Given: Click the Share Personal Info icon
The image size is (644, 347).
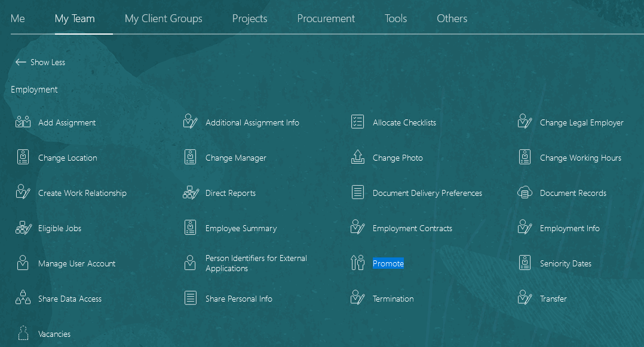Looking at the screenshot, I should 190,298.
